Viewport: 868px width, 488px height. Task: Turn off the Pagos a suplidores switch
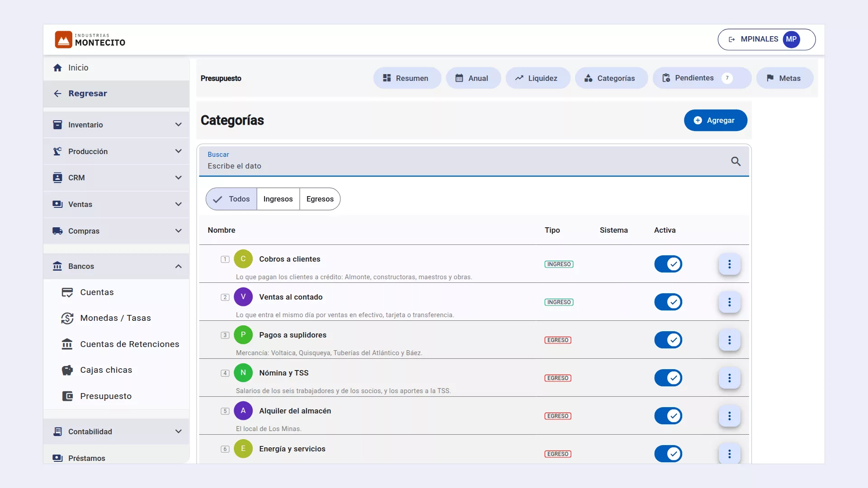click(x=668, y=340)
